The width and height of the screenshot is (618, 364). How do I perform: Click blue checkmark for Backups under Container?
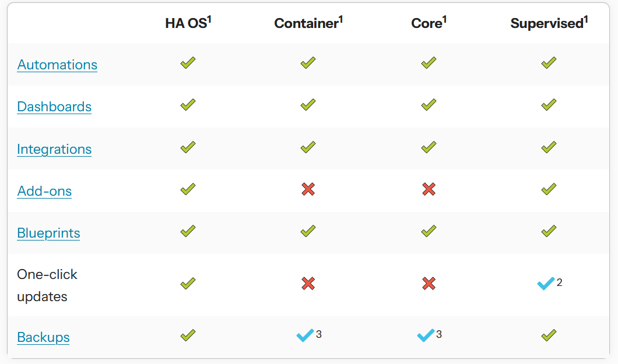click(305, 335)
